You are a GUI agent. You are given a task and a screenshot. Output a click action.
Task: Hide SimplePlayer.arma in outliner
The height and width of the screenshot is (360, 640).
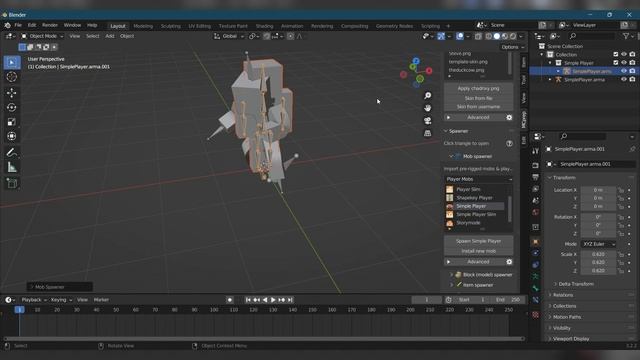624,80
